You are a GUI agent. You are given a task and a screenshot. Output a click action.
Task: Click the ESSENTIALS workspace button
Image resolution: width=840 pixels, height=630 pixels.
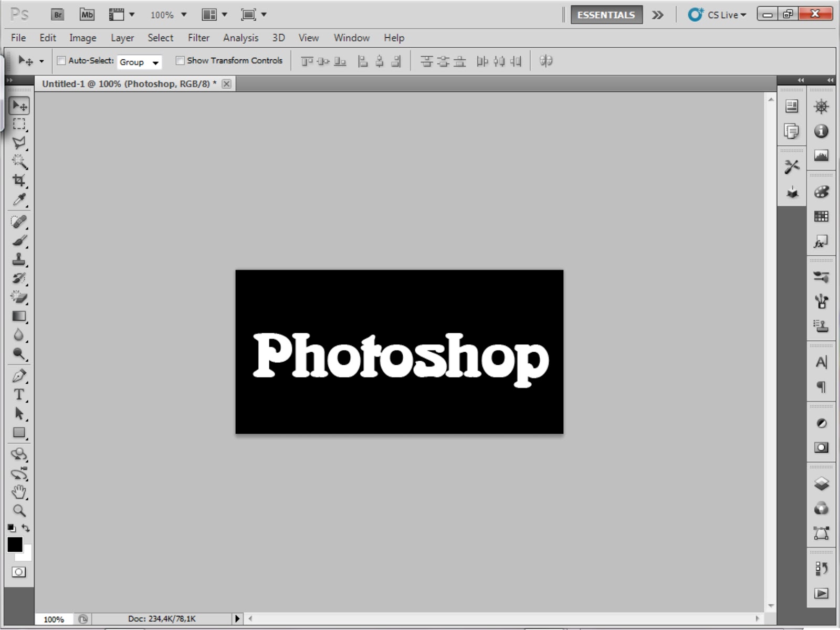point(606,15)
